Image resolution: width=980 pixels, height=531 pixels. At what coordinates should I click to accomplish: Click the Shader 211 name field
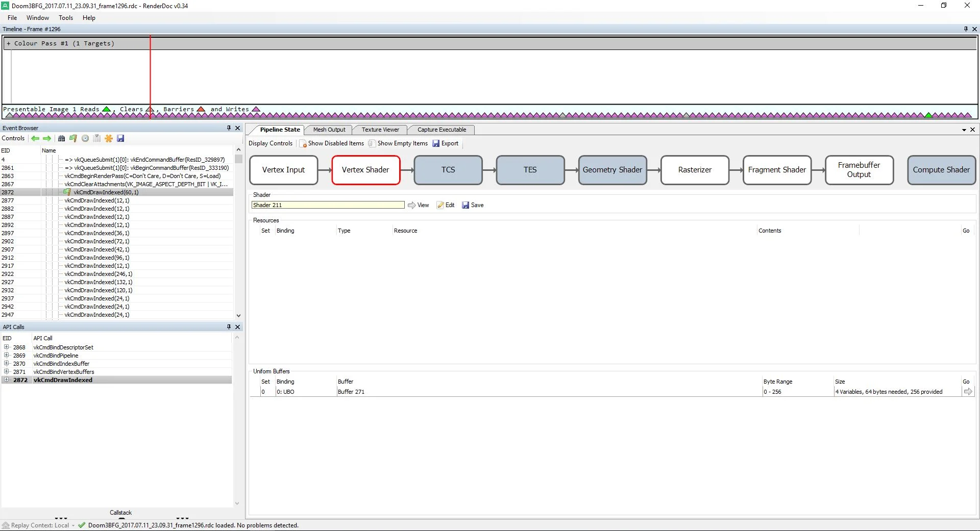coord(328,205)
